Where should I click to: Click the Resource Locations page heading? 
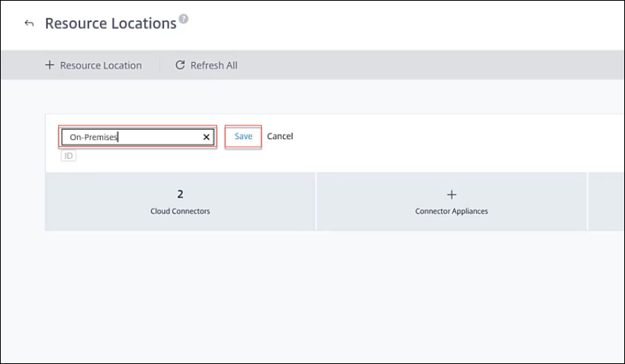pyautogui.click(x=110, y=23)
